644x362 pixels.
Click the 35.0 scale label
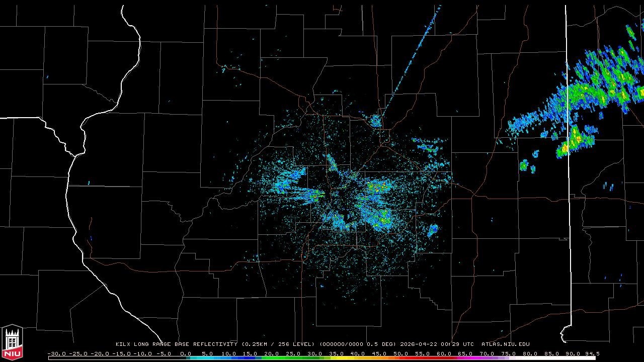pyautogui.click(x=336, y=353)
